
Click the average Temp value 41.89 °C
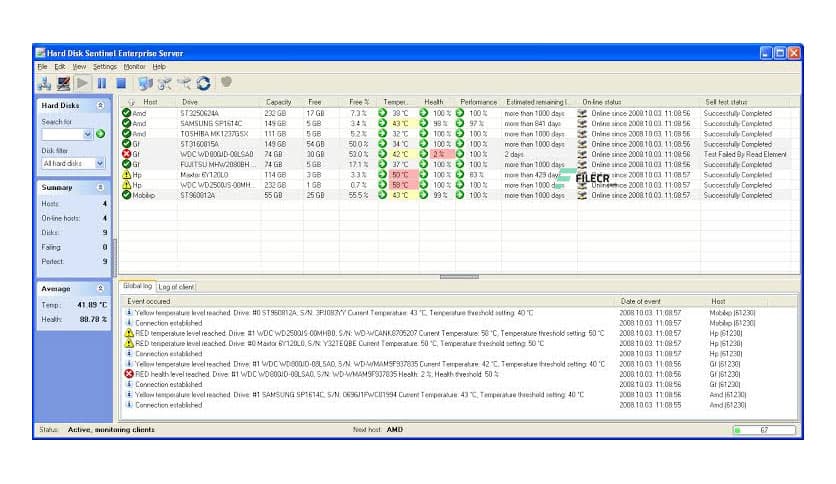tap(92, 305)
